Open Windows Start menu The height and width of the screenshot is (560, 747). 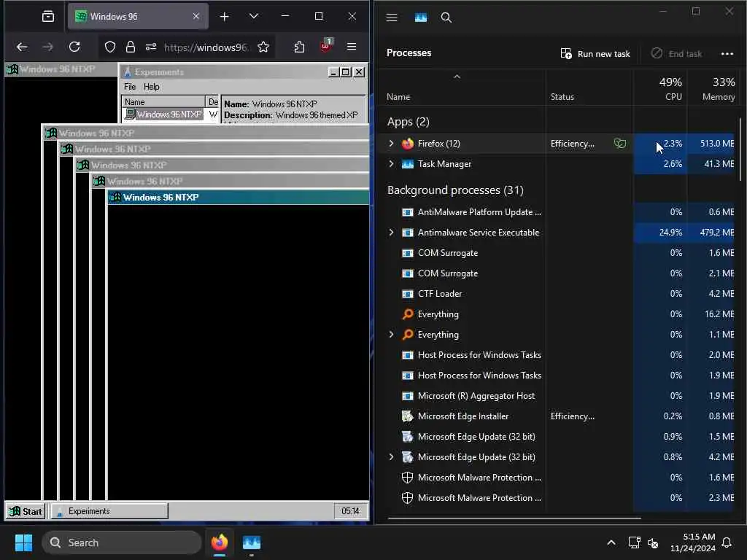click(x=23, y=542)
